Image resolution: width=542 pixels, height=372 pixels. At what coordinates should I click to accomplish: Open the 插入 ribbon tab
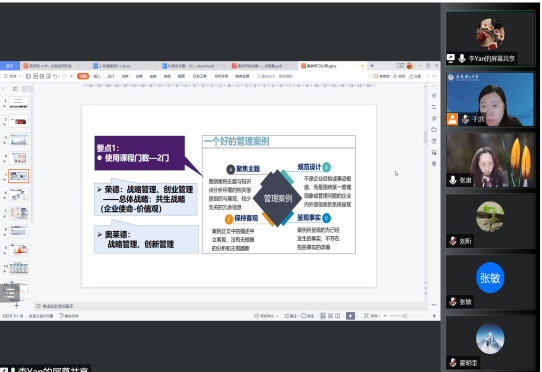pos(97,76)
